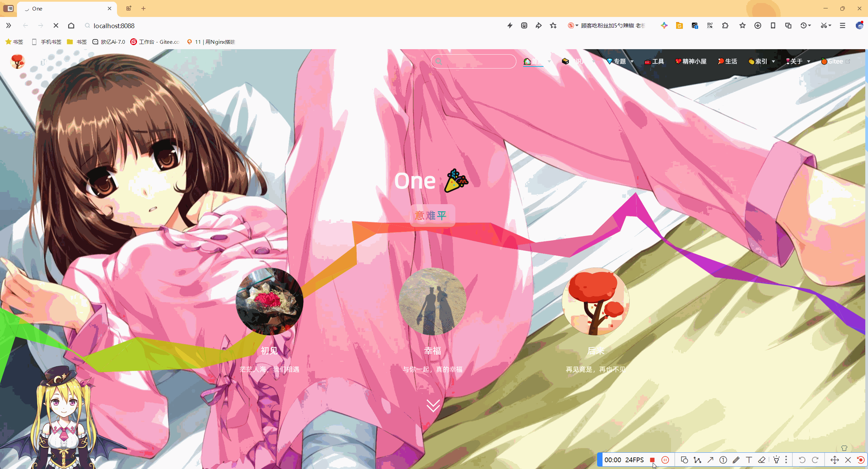Select the text annotation tool
This screenshot has width=868, height=469.
click(x=749, y=460)
